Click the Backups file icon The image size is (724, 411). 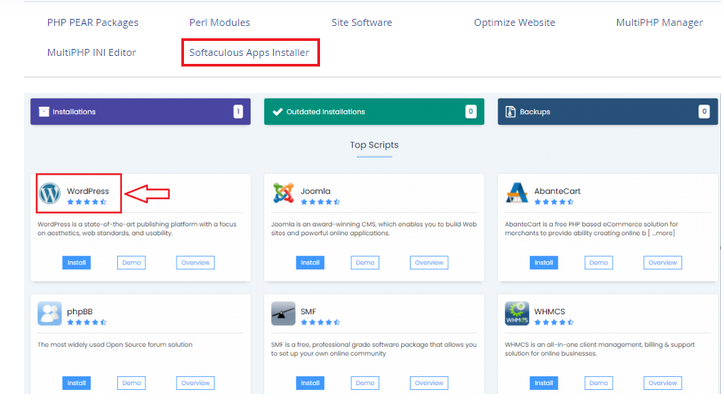[x=510, y=112]
